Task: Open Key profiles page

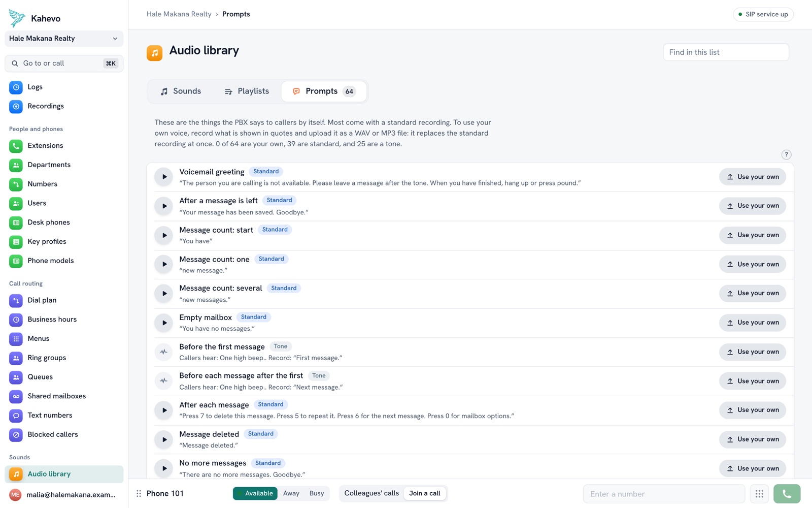Action: click(x=64, y=242)
